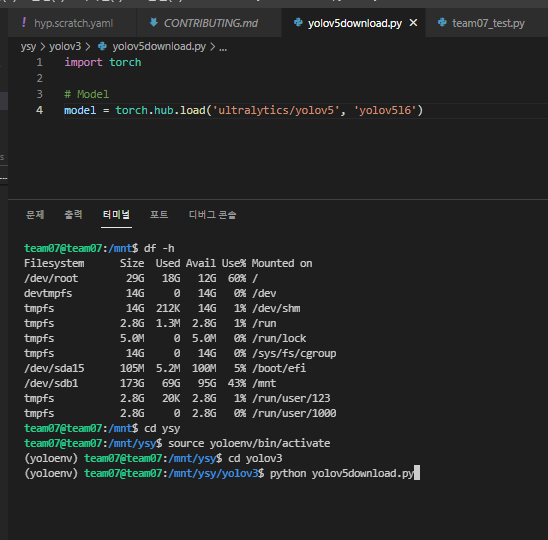Open the 포트 (Ports) panel tab
This screenshot has width=548, height=540.
(x=159, y=214)
